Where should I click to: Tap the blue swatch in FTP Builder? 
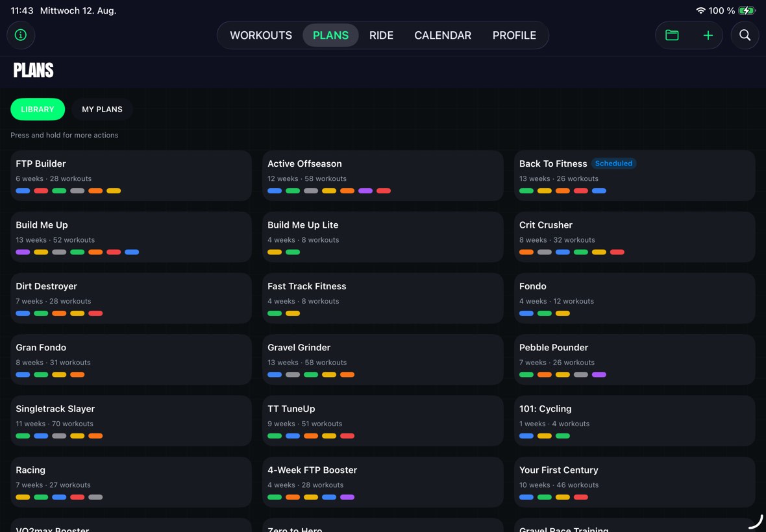(x=23, y=191)
